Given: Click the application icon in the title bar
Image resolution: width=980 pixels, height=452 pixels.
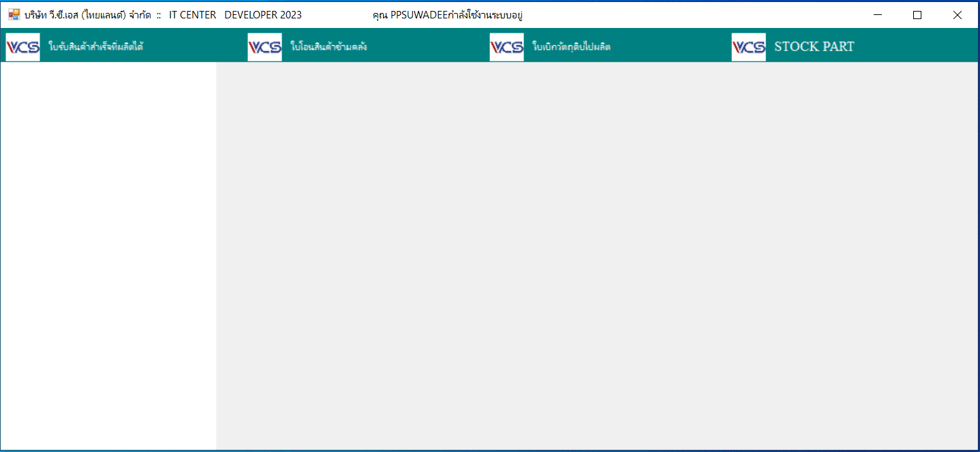Looking at the screenshot, I should 14,14.
